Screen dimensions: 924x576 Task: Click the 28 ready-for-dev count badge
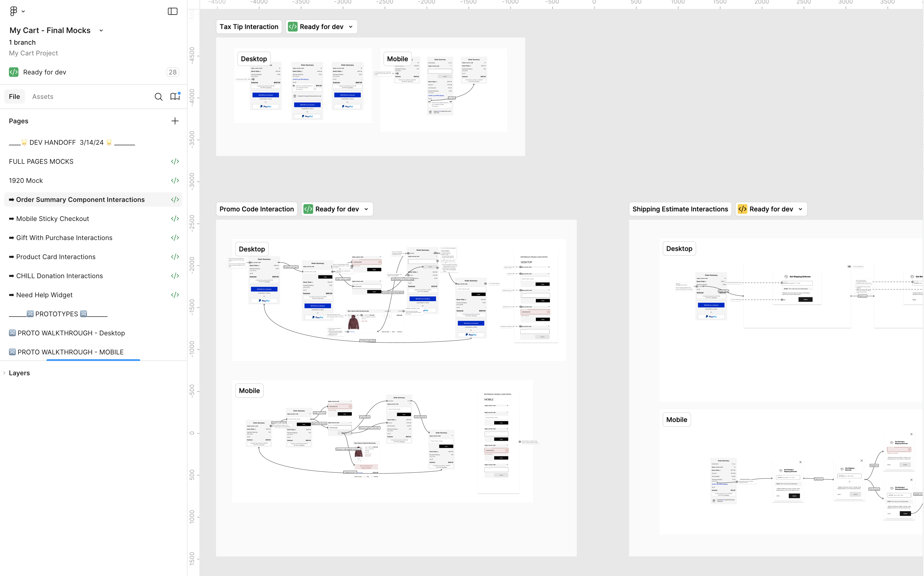coord(172,72)
